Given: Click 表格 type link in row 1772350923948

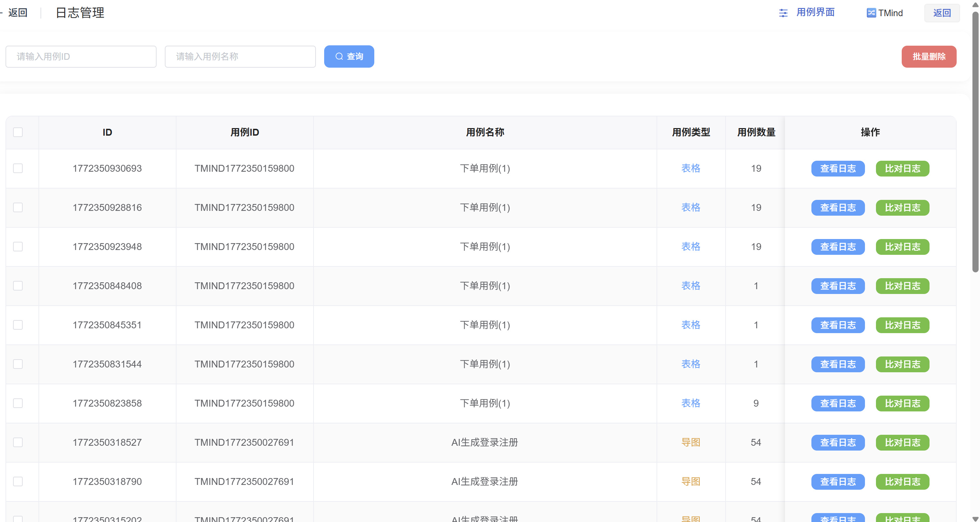Looking at the screenshot, I should (691, 247).
